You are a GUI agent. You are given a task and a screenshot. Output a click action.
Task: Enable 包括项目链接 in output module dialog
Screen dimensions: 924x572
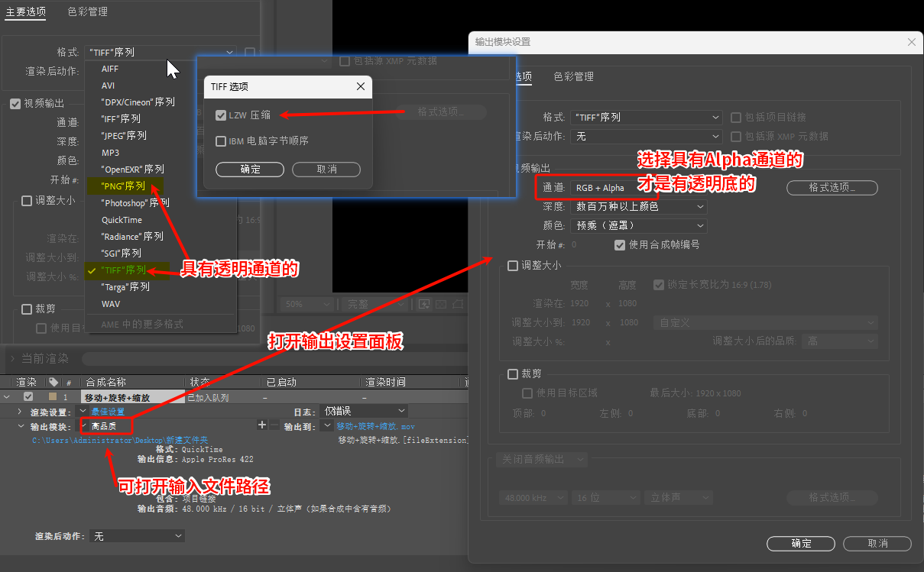(735, 118)
